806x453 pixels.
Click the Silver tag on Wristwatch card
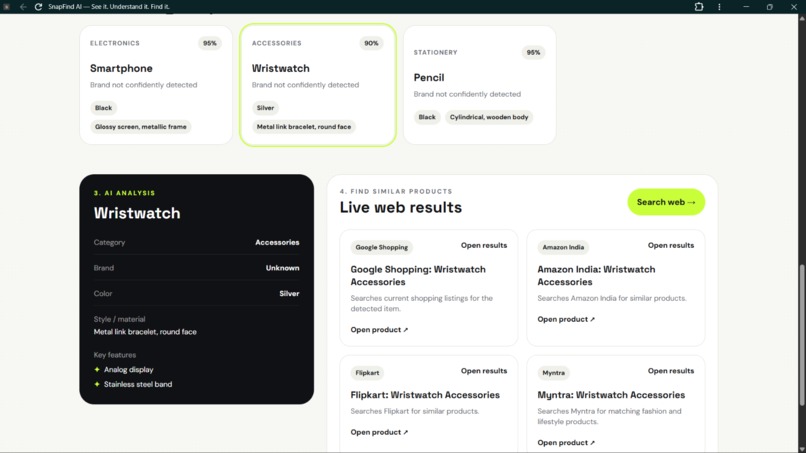(265, 108)
